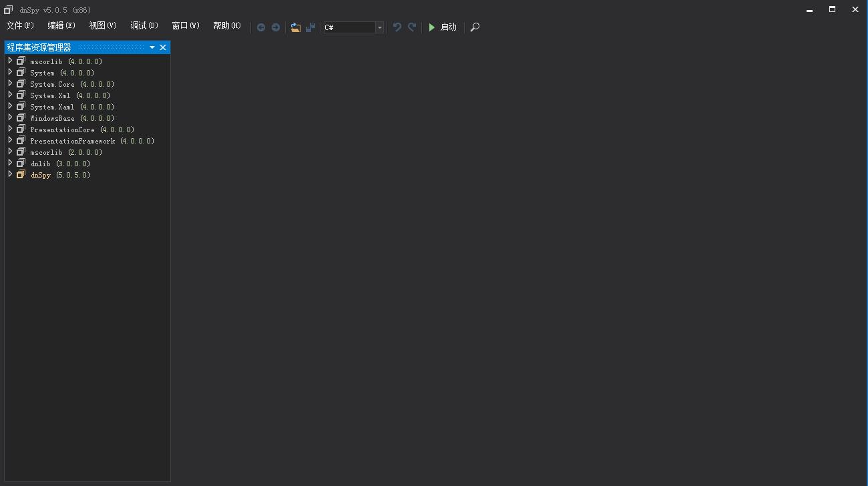Viewport: 868px width, 486px height.
Task: Click the Save All modules icon
Action: [x=310, y=27]
